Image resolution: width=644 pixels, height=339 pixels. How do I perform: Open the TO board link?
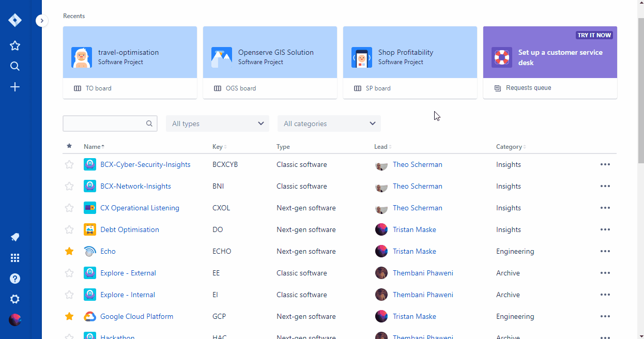98,88
